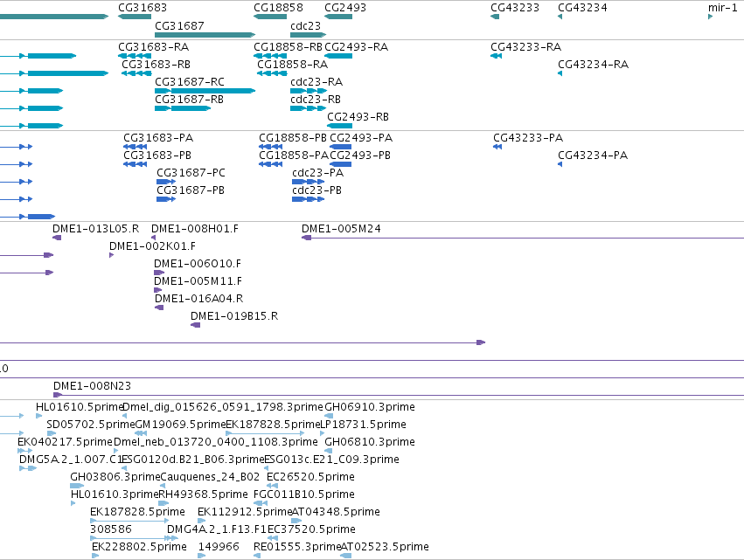
Task: Select the FGC011B10.5prime label
Action: [x=303, y=494]
